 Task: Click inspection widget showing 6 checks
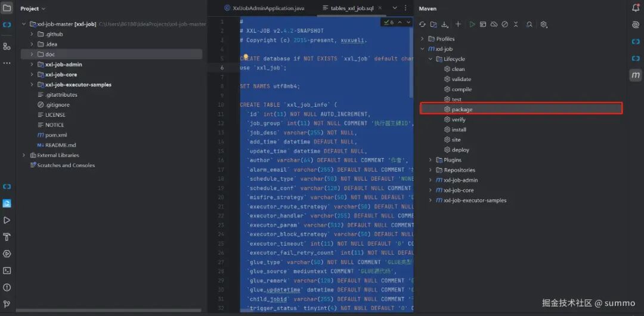(389, 22)
